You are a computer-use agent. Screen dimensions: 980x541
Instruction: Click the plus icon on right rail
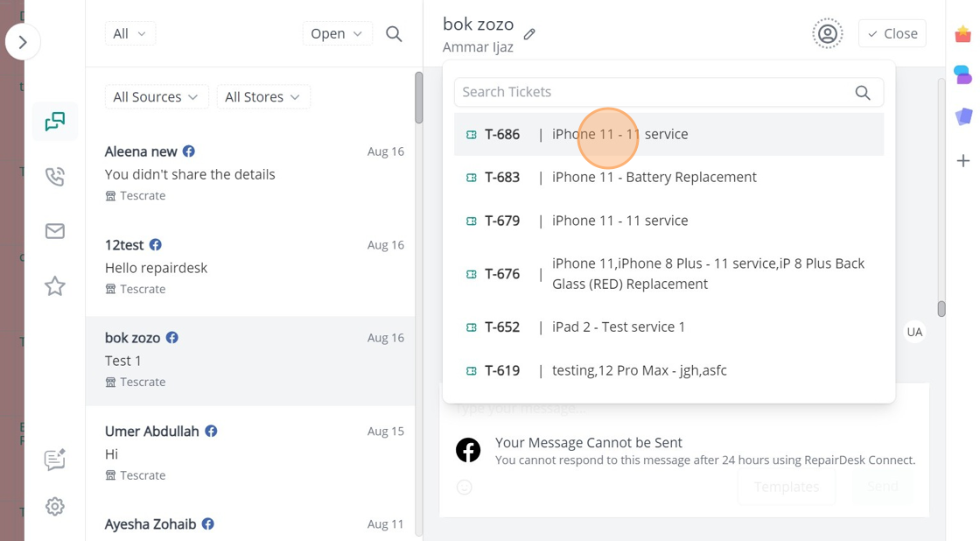tap(963, 161)
